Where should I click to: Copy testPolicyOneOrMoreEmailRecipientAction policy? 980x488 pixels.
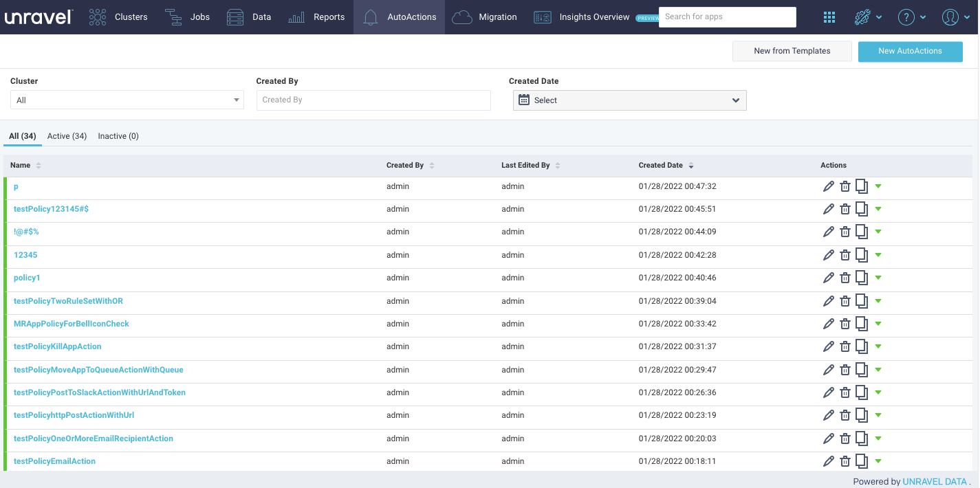click(x=862, y=439)
